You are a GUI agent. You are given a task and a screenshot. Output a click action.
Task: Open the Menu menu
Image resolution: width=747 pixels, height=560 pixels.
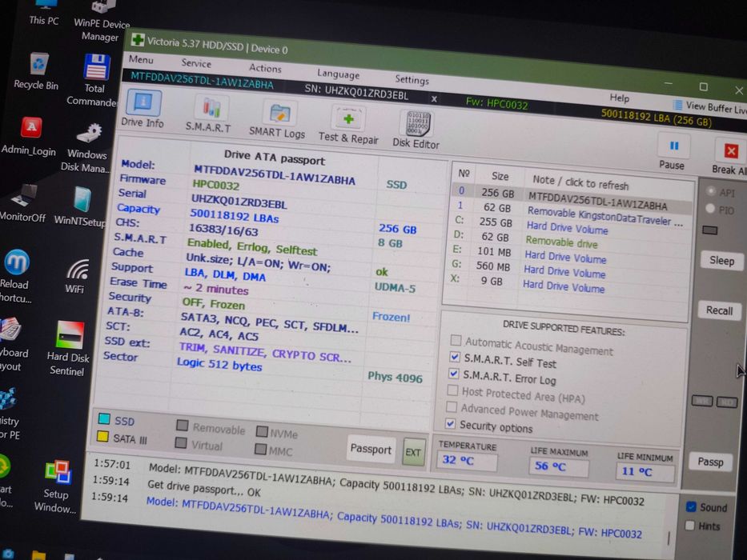click(x=141, y=59)
